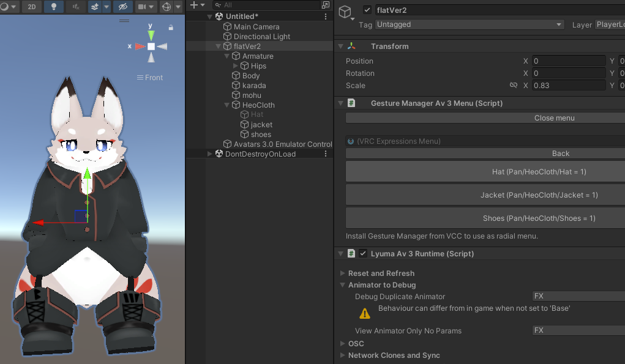
Task: Toggle Hat (Pan/HeoCloth/Hat = 1) button
Action: pyautogui.click(x=485, y=172)
